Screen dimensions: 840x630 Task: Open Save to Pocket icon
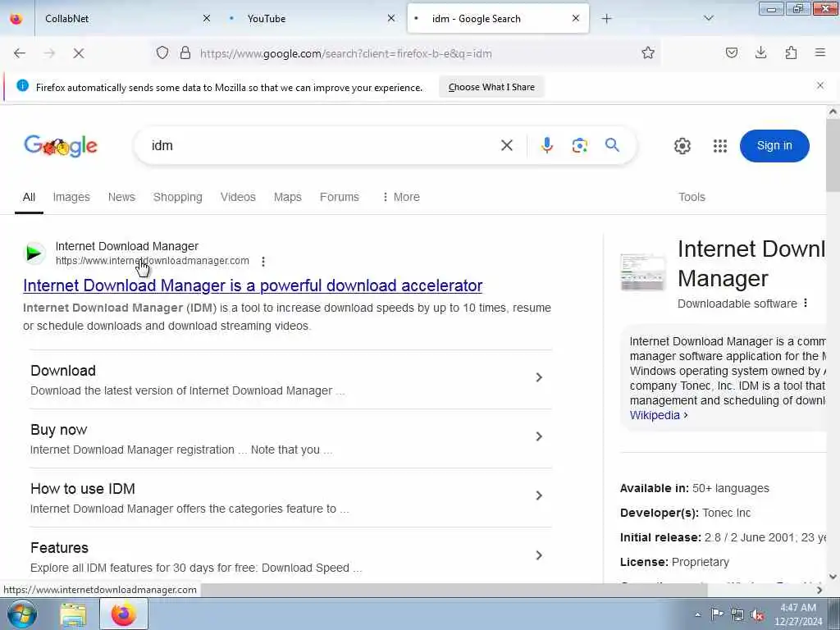coord(731,52)
